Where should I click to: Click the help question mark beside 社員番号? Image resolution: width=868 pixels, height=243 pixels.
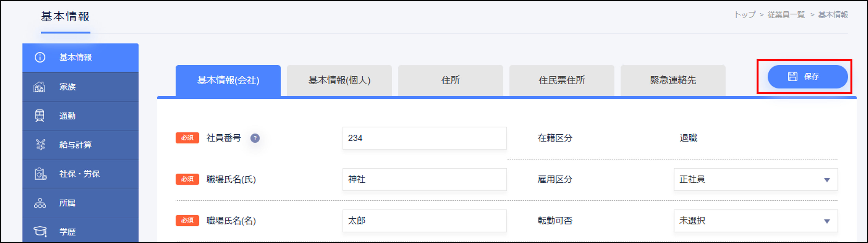[x=255, y=138]
